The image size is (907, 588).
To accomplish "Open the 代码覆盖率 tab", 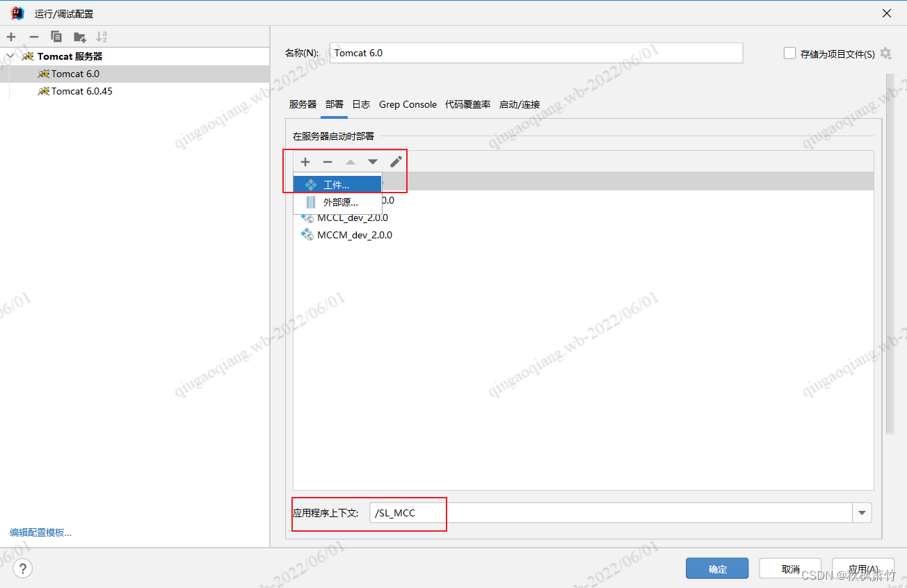I will pos(468,104).
